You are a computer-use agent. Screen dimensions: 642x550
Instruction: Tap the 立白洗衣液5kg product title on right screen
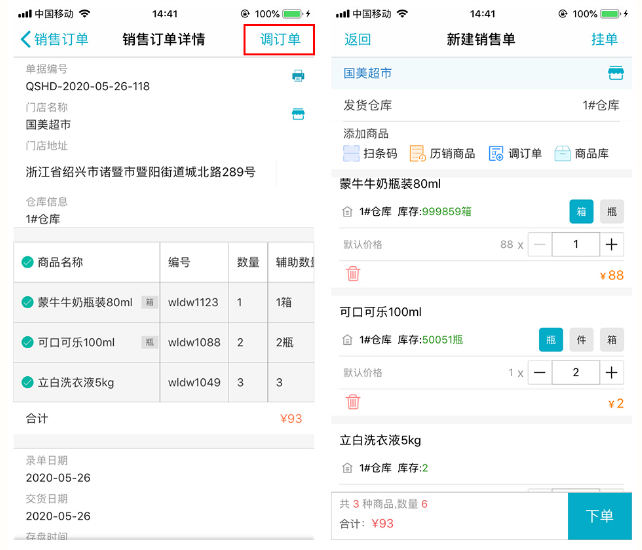[380, 440]
